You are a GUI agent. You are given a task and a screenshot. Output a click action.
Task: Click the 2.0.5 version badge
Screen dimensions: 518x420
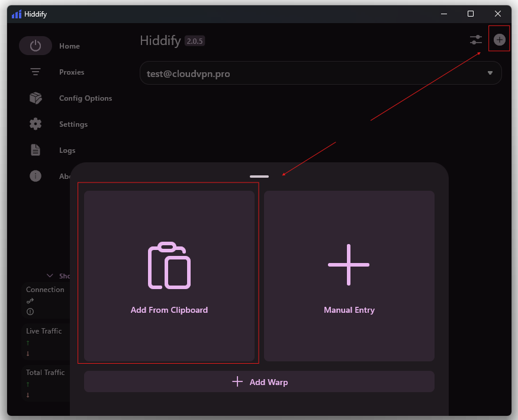click(x=195, y=41)
